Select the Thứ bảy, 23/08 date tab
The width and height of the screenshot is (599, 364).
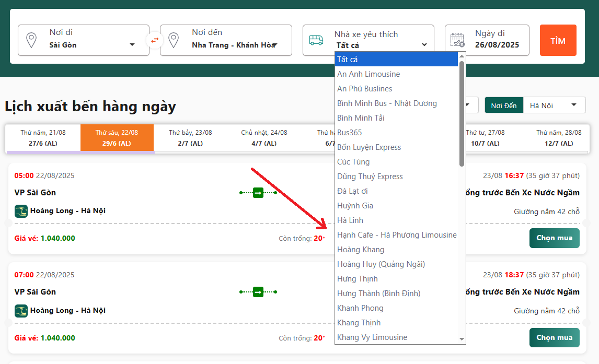coord(190,138)
